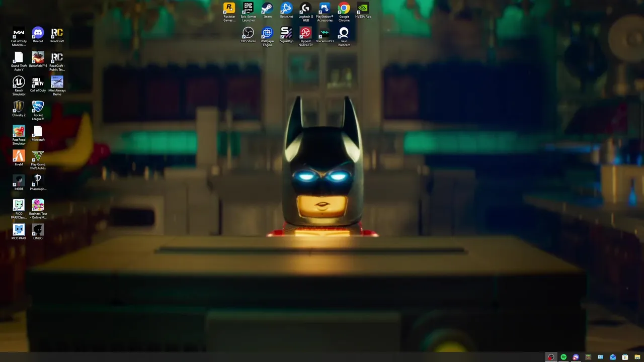This screenshot has height=362, width=644.
Task: Launch the OBS Studio shortcut
Action: [x=248, y=35]
